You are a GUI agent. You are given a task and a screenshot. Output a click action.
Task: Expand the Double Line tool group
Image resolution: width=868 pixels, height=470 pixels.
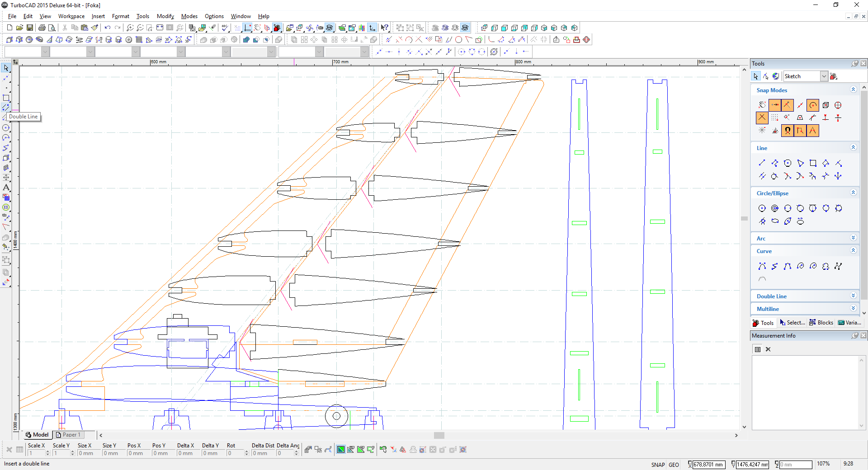pos(853,296)
